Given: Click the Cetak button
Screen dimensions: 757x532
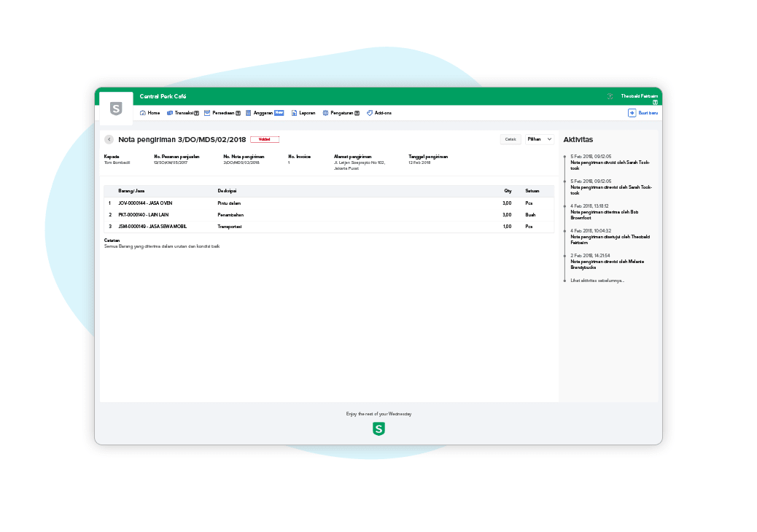Looking at the screenshot, I should (x=511, y=139).
